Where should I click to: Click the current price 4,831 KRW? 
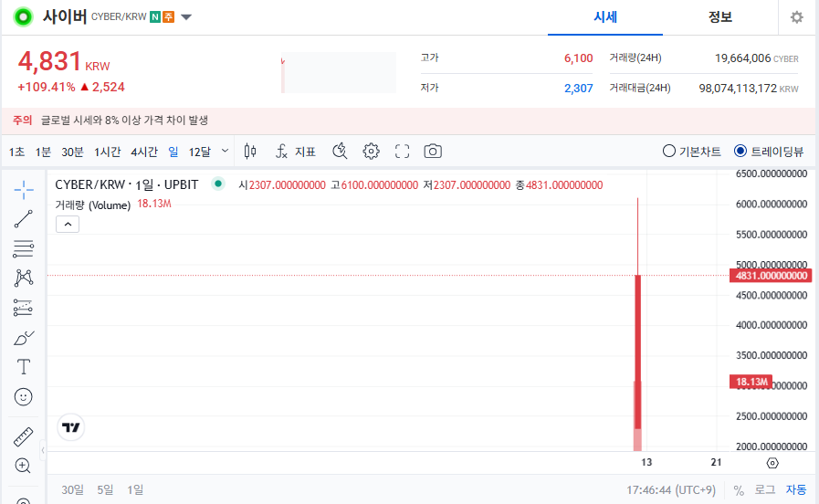[64, 61]
